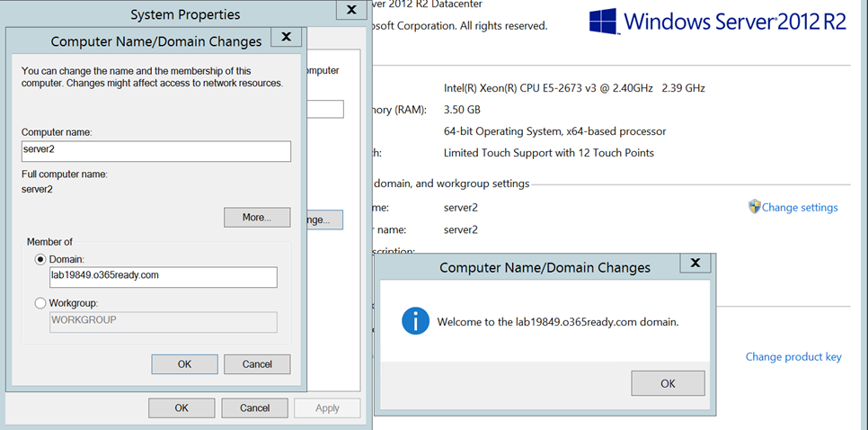The width and height of the screenshot is (868, 430).
Task: Click the 'Welcome to the lab19849.o365ready.com domain.' message
Action: (x=558, y=322)
